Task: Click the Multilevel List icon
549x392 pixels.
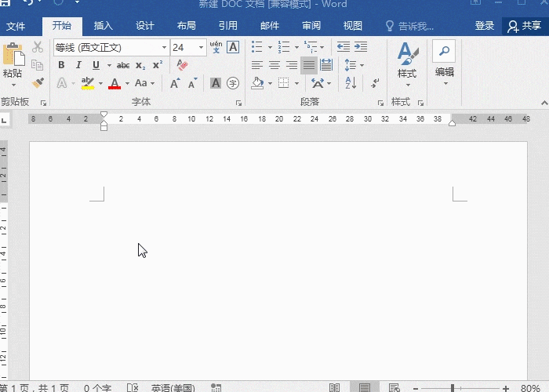Action: point(311,47)
